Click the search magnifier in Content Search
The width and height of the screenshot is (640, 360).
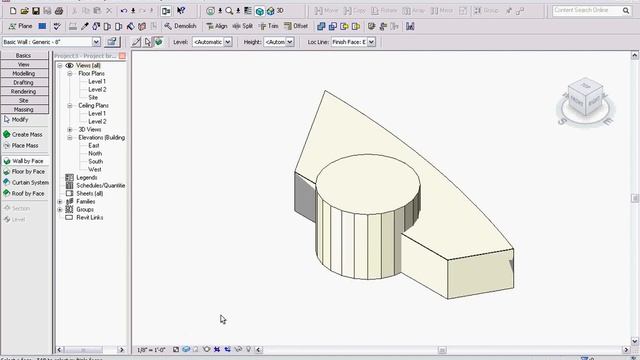[626, 10]
